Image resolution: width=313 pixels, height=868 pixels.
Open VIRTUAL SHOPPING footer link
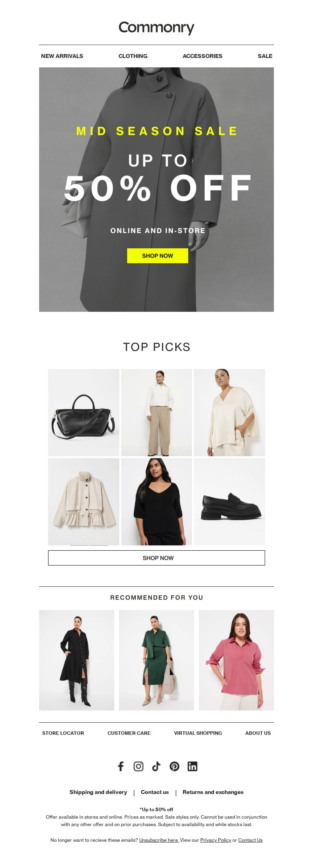198,733
